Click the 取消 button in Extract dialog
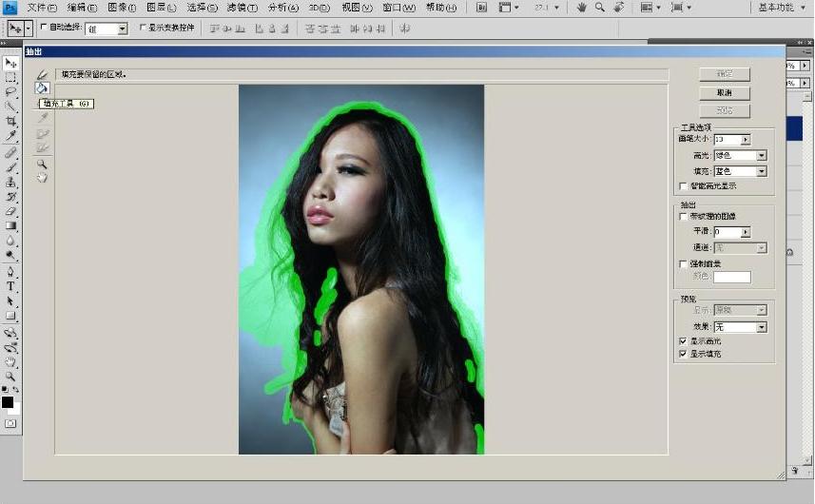815x504 pixels. [725, 92]
